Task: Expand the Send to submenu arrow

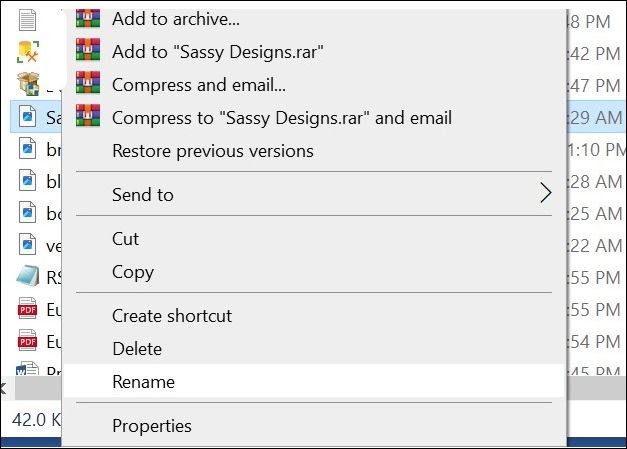Action: (x=545, y=194)
